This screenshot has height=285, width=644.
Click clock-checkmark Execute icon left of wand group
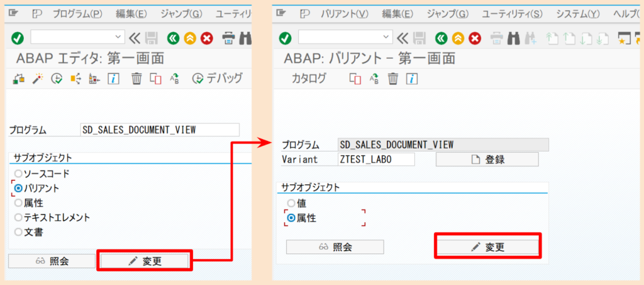[56, 78]
